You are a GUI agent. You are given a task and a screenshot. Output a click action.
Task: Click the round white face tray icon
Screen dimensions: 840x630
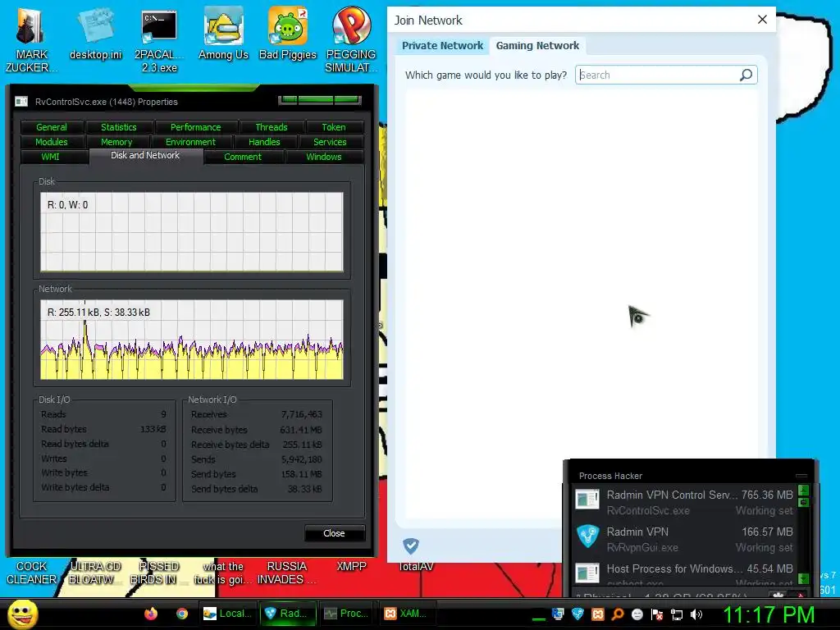click(637, 614)
